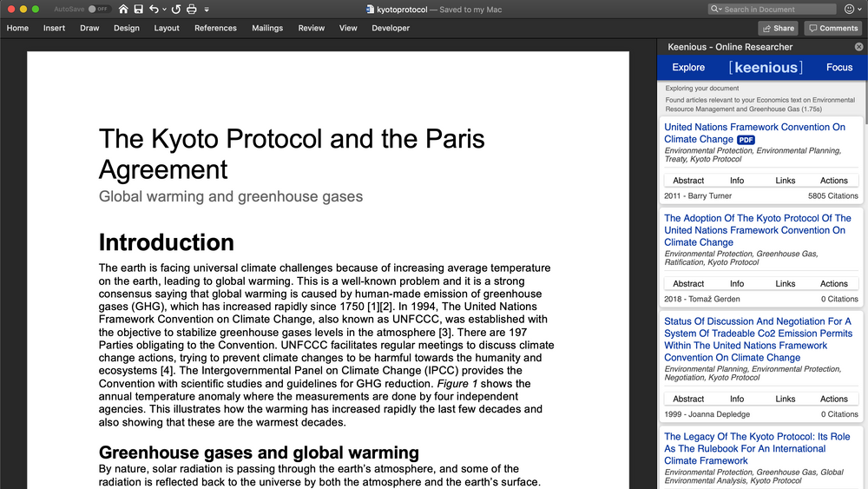Open the Comments button

[833, 29]
